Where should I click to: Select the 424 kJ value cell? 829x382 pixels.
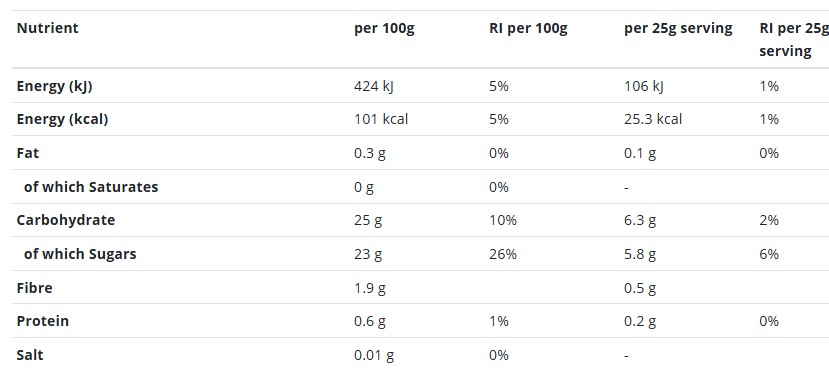(374, 86)
